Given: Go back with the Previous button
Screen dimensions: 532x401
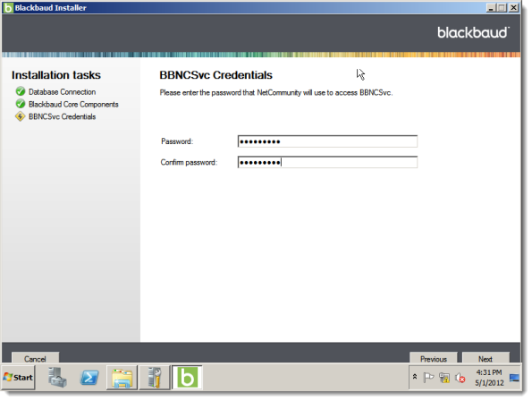Looking at the screenshot, I should (x=434, y=358).
